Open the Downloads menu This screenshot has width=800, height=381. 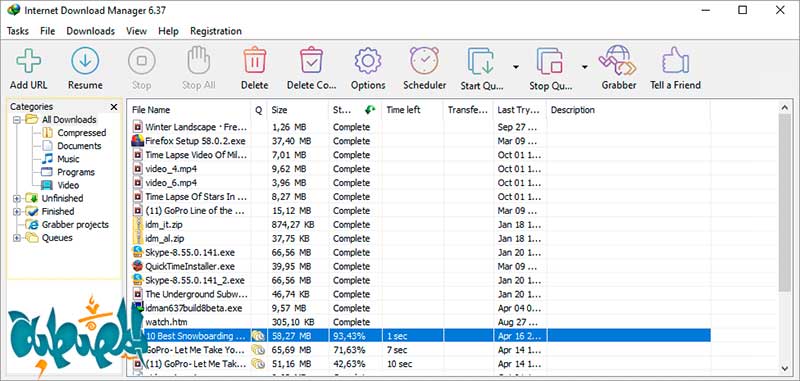coord(90,31)
